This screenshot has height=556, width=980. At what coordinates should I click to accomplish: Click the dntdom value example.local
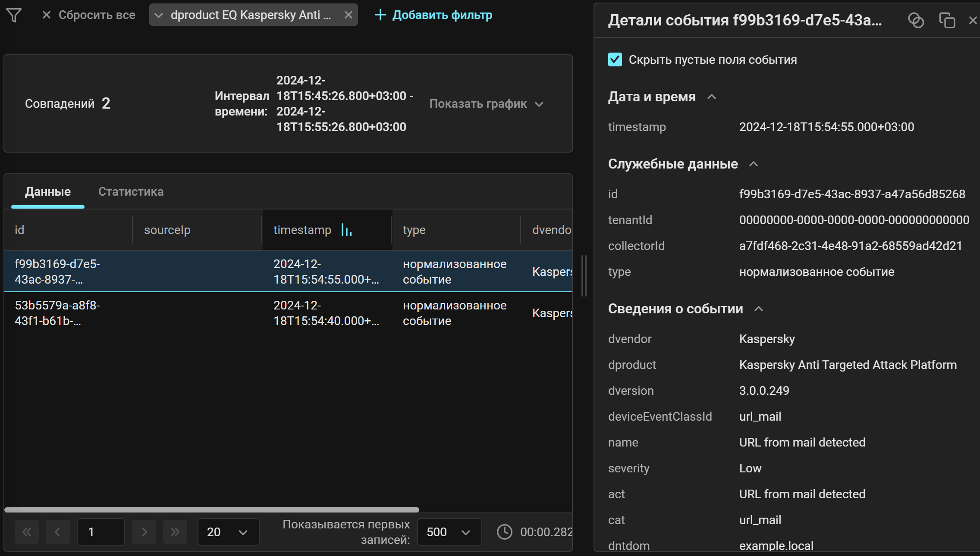(x=776, y=546)
